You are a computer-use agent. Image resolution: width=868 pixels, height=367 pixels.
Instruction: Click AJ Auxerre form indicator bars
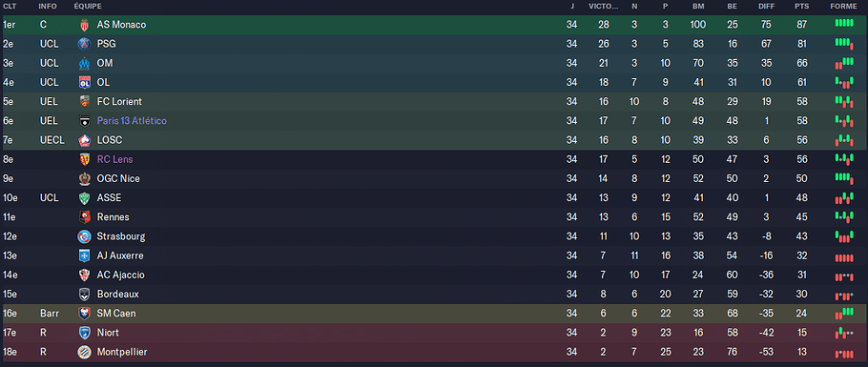[x=844, y=257]
